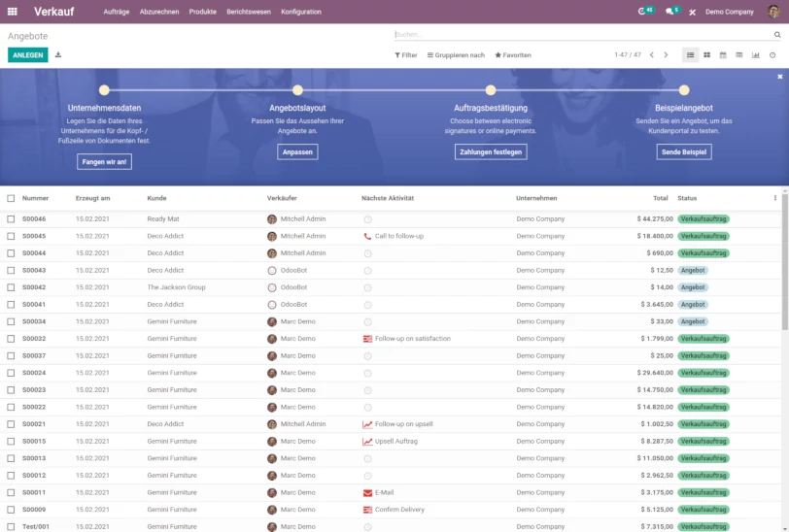Click the search magnifier icon
The image size is (789, 532).
pyautogui.click(x=777, y=35)
